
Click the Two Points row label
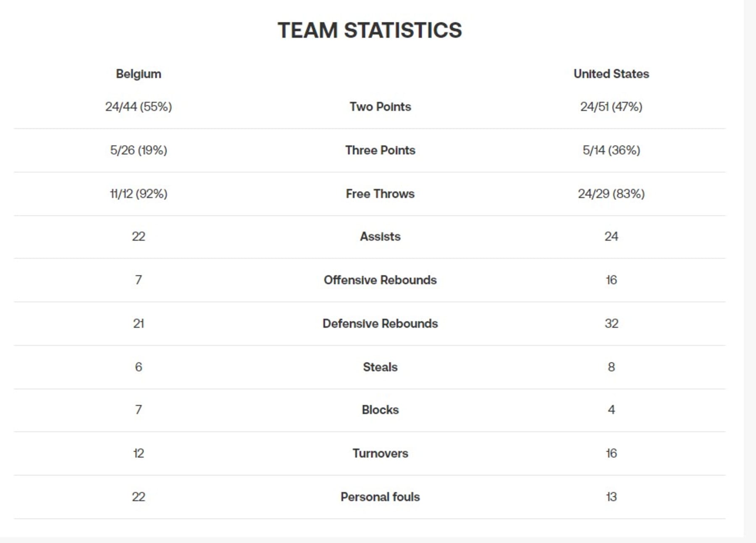tap(380, 107)
